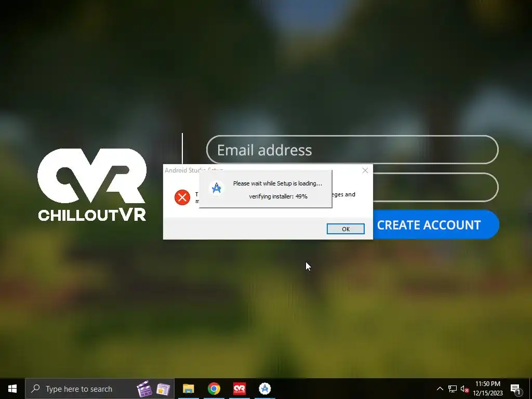Open the network status tray icon
This screenshot has height=399, width=532.
click(x=453, y=389)
